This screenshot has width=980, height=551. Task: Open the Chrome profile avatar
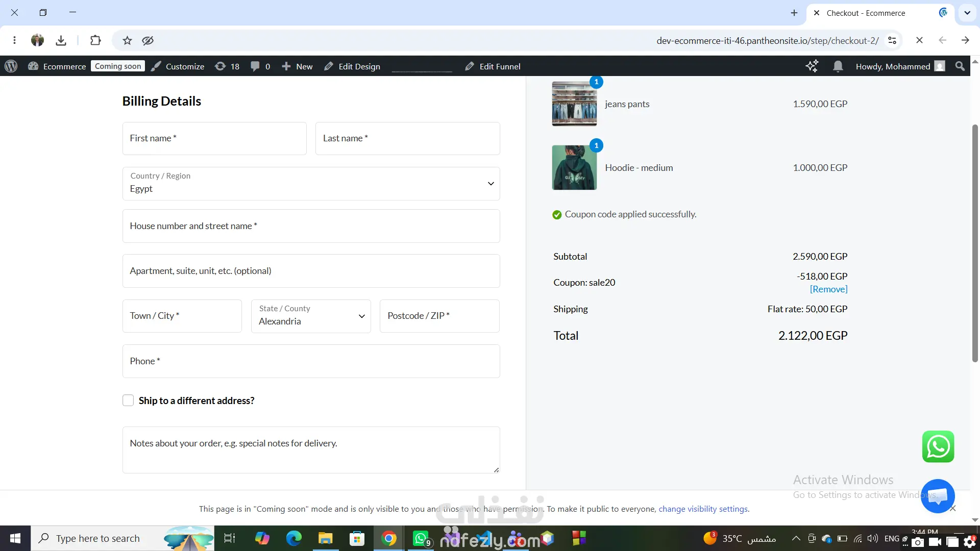[x=37, y=40]
